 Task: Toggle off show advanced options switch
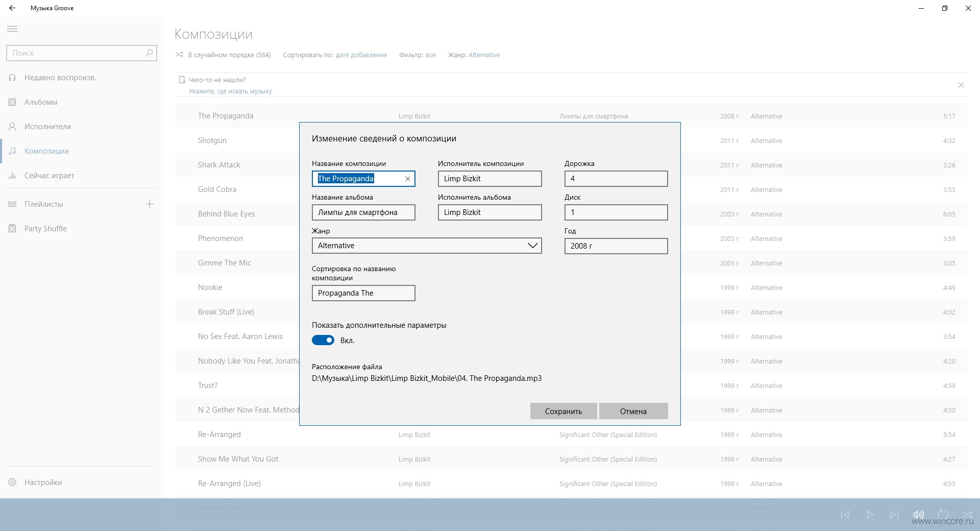[323, 340]
